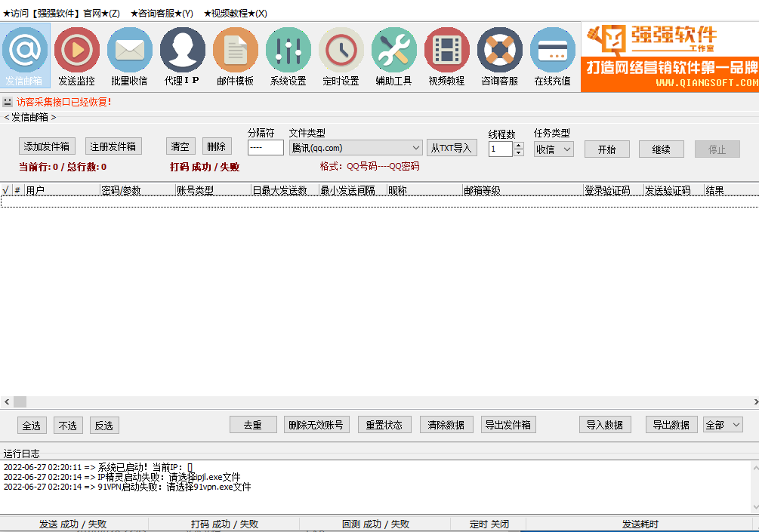This screenshot has width=759, height=532.
Task: Click the 添加发件箱 button
Action: pos(47,146)
